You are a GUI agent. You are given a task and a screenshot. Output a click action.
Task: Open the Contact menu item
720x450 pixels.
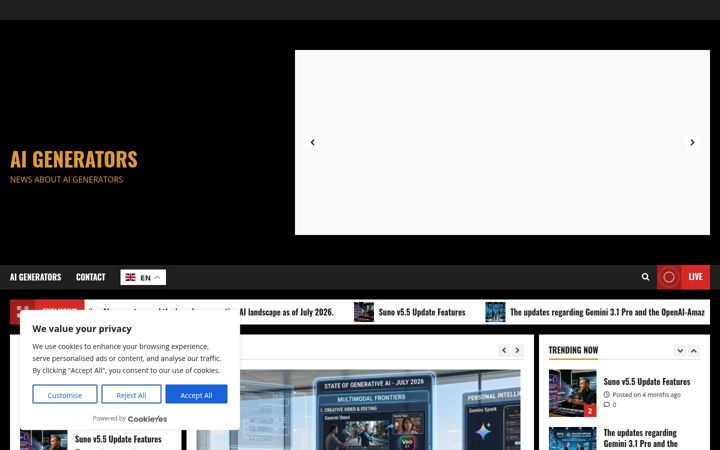[90, 277]
